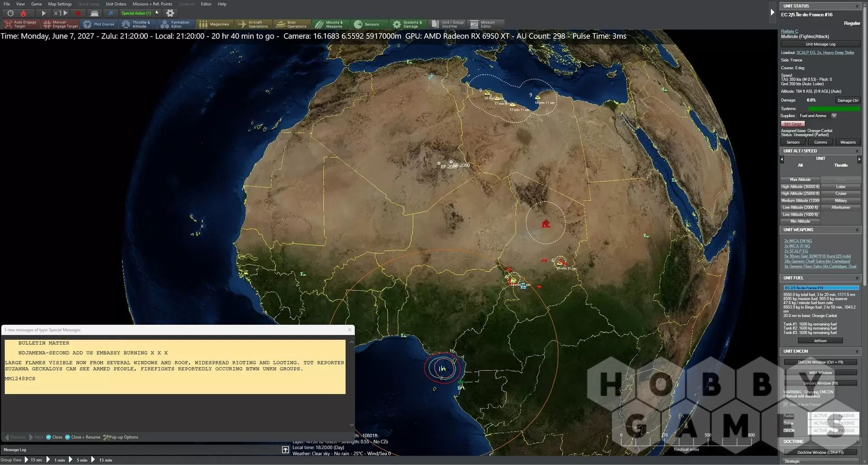This screenshot has width=868, height=465.
Task: Click the flame icon in the toolbar
Action: (23, 13)
